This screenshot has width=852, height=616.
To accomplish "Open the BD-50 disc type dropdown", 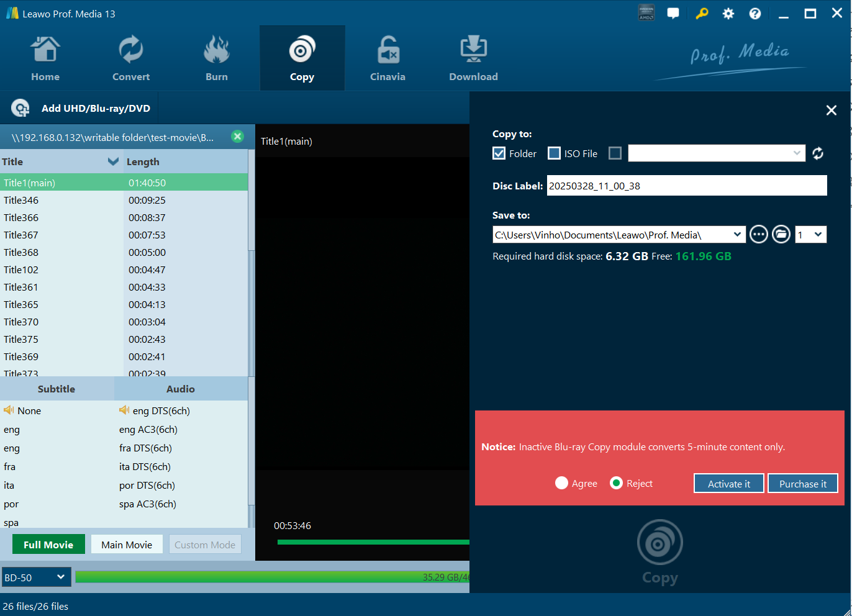I will pyautogui.click(x=36, y=577).
